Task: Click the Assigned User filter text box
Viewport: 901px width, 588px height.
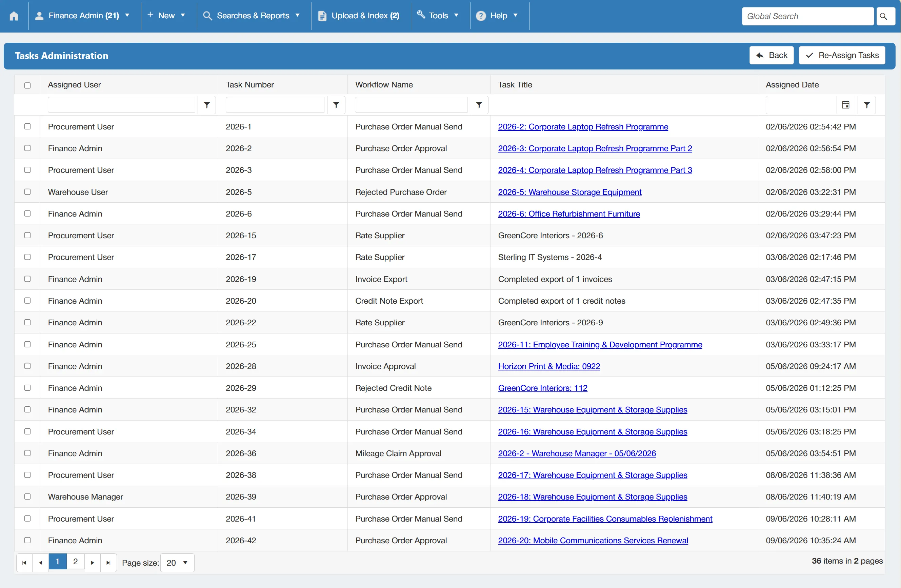Action: tap(121, 105)
